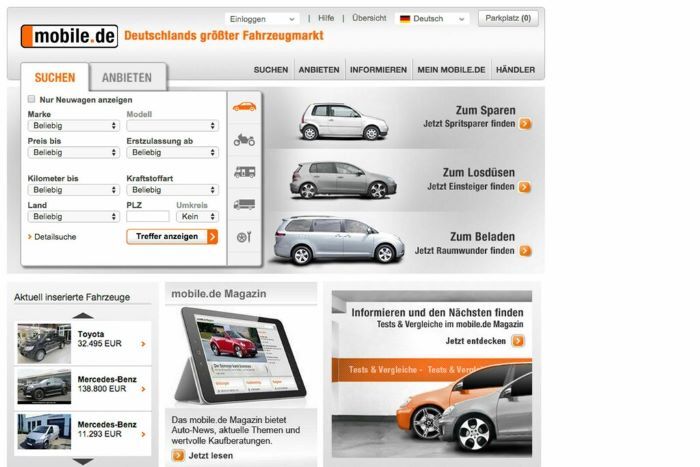The height and width of the screenshot is (467, 700).
Task: Open the Mercedes-Benz 11.293 EUR van thumbnail
Action: click(44, 431)
